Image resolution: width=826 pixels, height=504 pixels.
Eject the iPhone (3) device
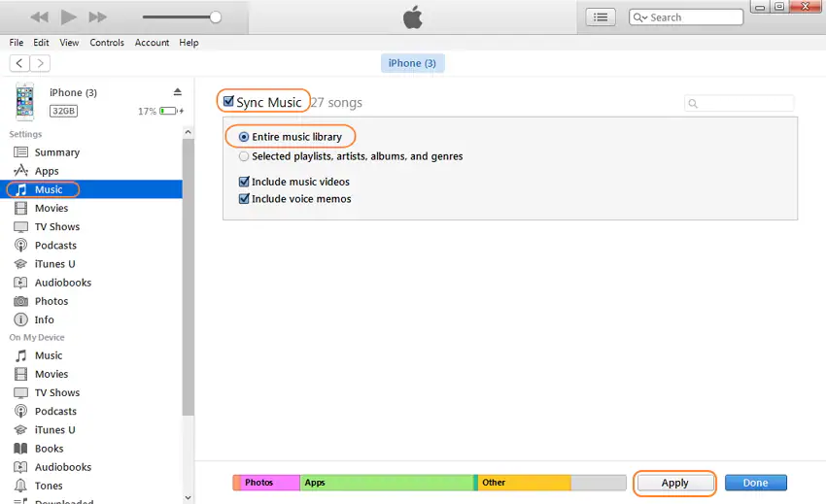[x=178, y=92]
